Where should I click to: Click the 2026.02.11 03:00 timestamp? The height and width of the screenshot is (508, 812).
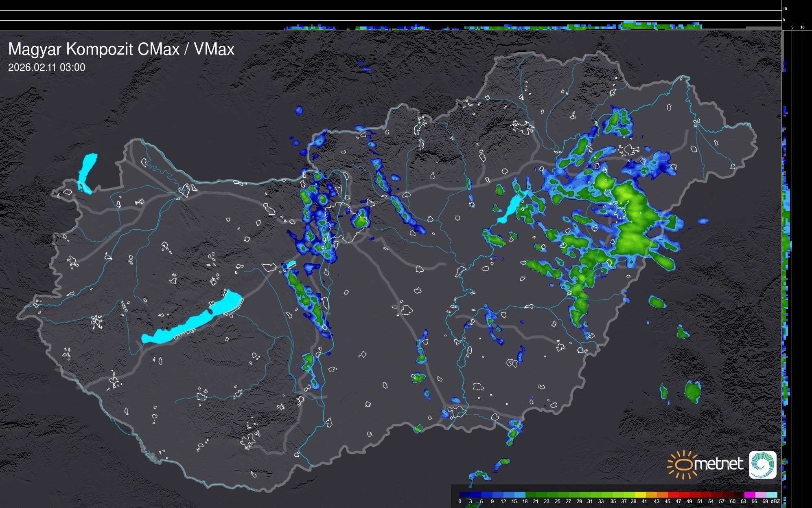point(47,68)
